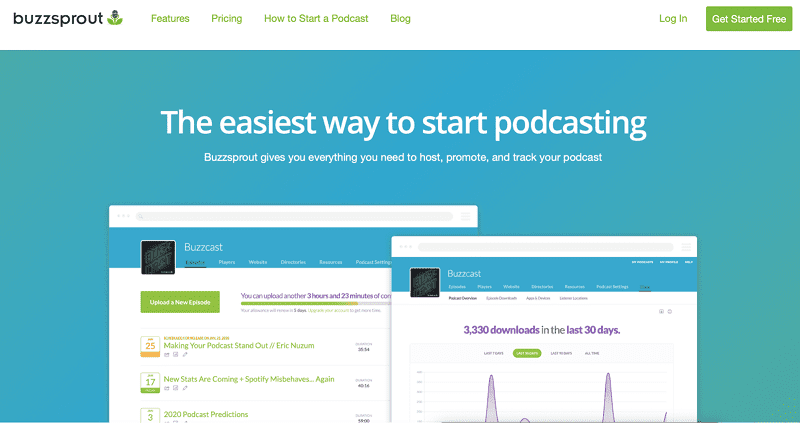Click first action icon under Eric Nuzum episode

click(166, 355)
